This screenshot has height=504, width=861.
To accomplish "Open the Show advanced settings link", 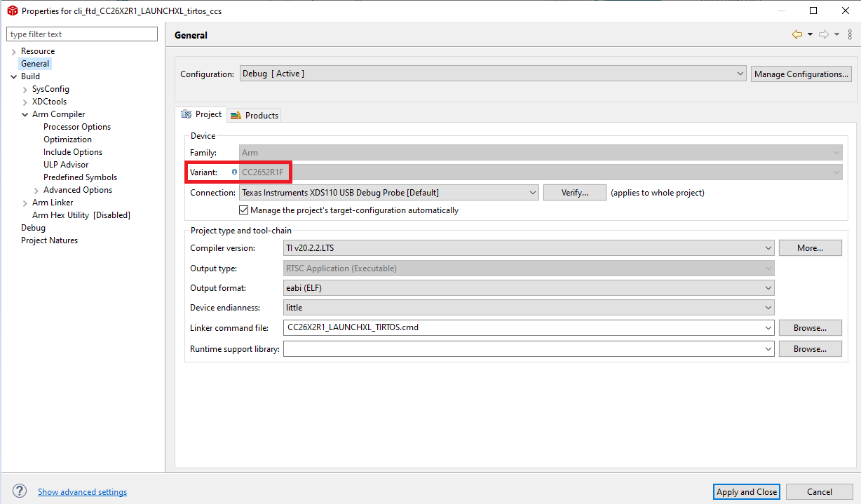I will click(x=82, y=492).
